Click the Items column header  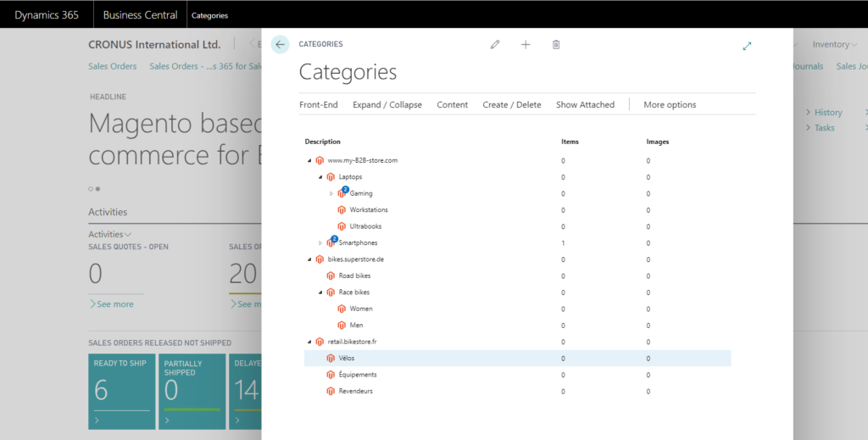tap(570, 142)
